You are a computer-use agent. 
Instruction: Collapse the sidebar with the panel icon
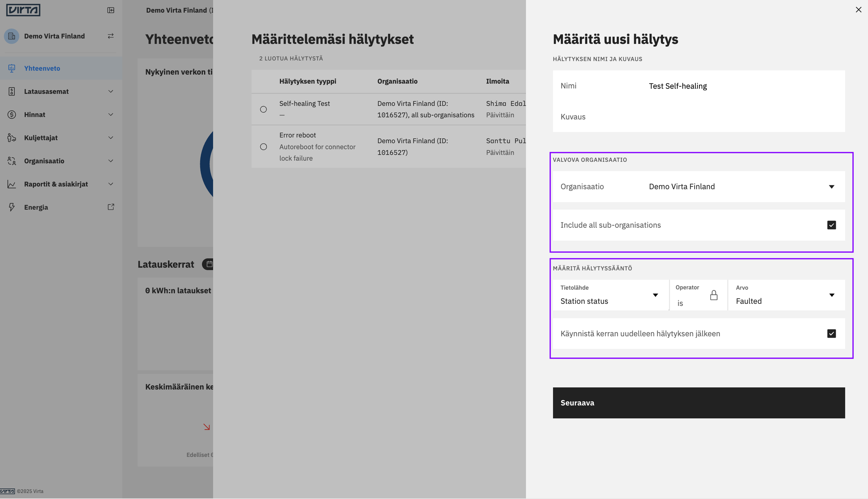click(111, 10)
